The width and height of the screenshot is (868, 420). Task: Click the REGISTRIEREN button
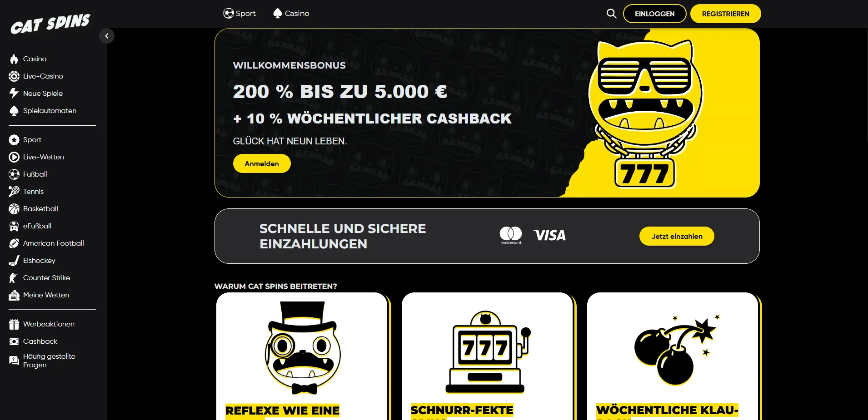point(725,14)
